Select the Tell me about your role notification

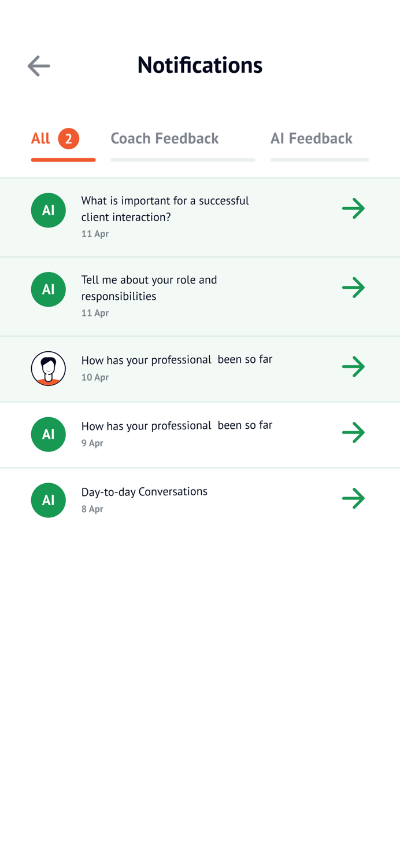(149, 286)
